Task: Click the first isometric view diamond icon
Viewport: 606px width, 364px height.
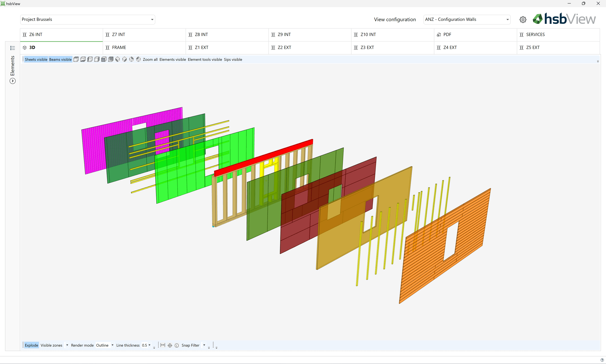Action: 117,59
